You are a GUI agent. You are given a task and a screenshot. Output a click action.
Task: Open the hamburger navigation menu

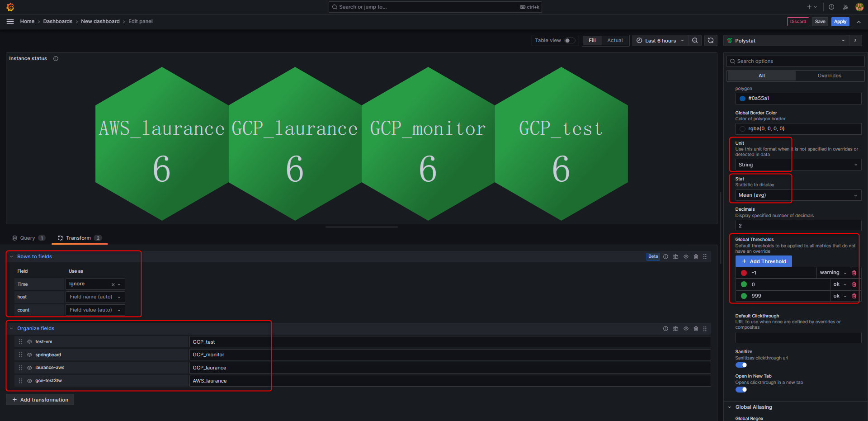click(x=10, y=21)
